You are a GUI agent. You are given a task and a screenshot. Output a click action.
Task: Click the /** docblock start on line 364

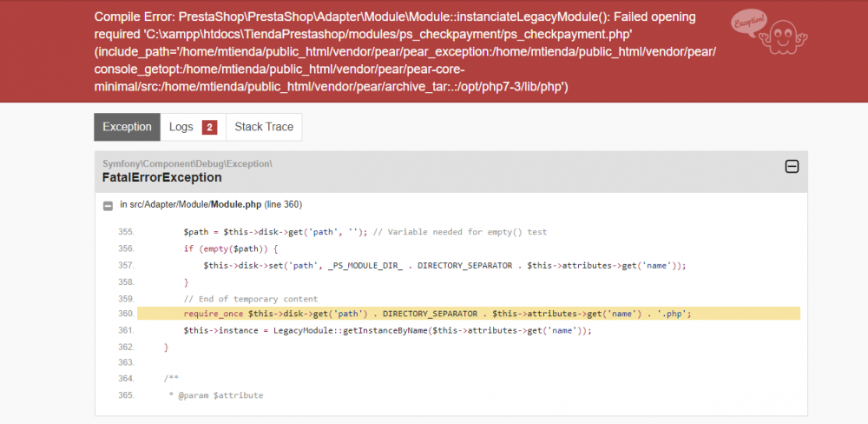click(170, 379)
